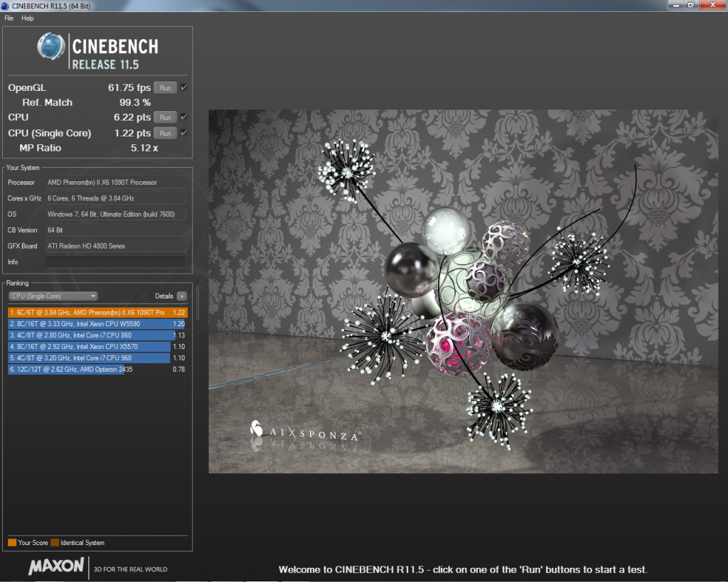Close the Cinebench window

coord(712,5)
